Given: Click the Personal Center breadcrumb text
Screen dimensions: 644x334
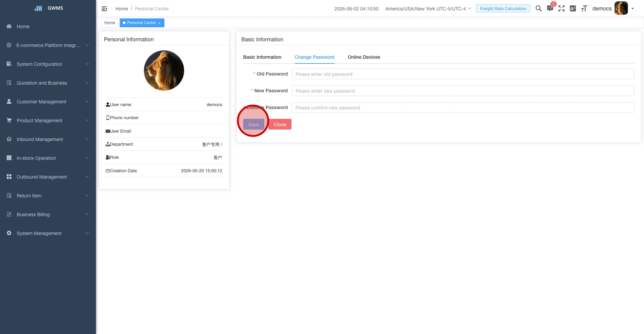Looking at the screenshot, I should pyautogui.click(x=152, y=9).
